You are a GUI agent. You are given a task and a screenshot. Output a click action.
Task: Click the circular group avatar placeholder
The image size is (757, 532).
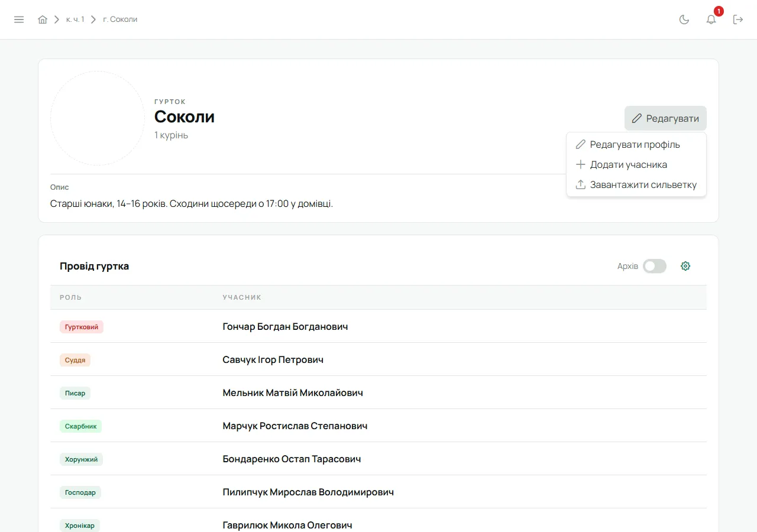(x=98, y=118)
